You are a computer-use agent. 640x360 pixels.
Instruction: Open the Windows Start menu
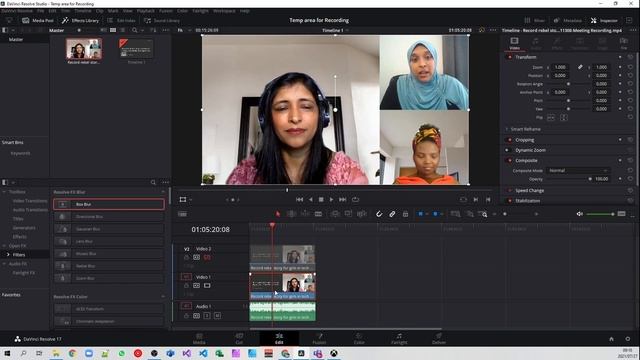[x=7, y=353]
